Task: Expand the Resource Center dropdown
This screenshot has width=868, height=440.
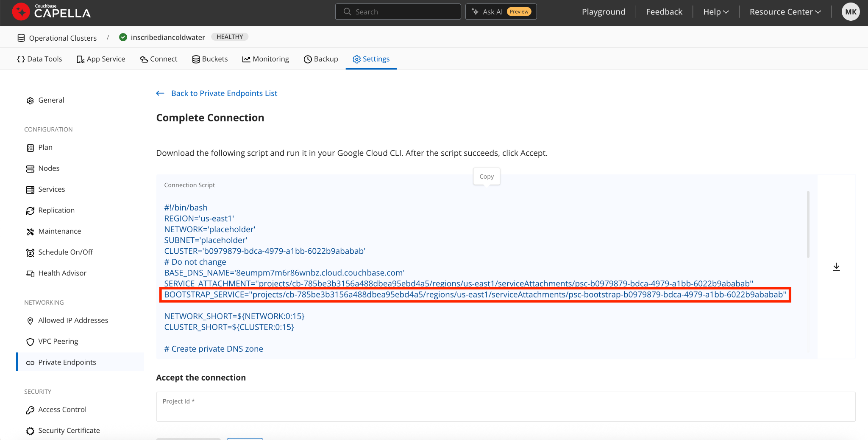Action: pyautogui.click(x=785, y=12)
